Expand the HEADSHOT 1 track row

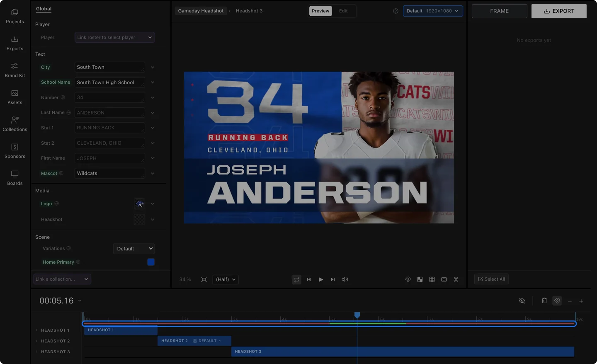click(36, 330)
